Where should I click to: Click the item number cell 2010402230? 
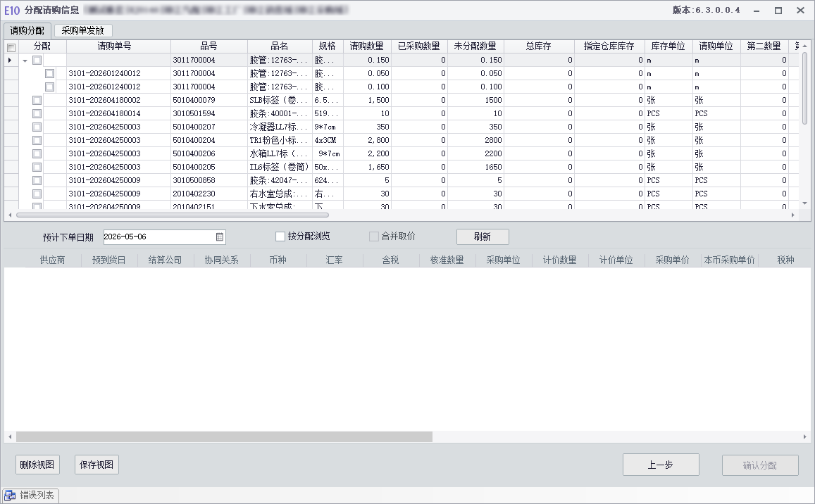[209, 194]
